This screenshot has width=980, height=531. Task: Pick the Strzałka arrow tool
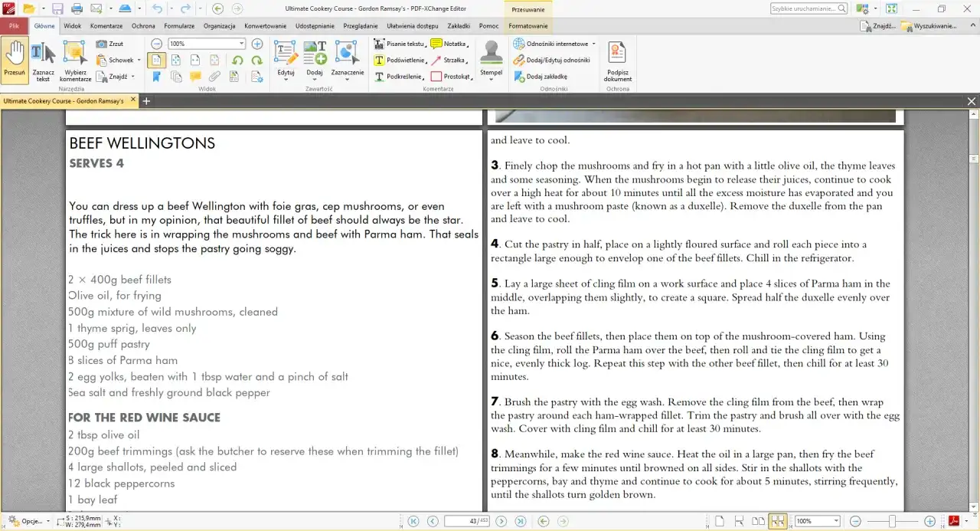pyautogui.click(x=449, y=60)
